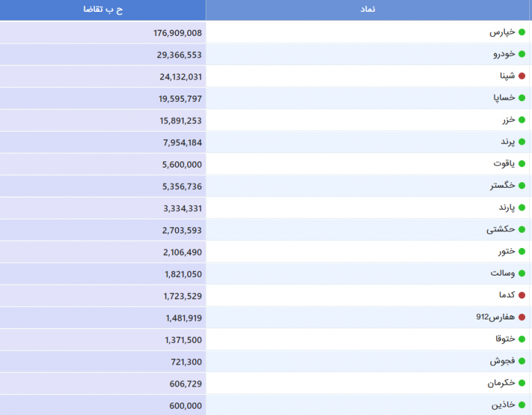532x415 pixels.
Task: Open the حکشتی symbol
Action: tap(501, 229)
